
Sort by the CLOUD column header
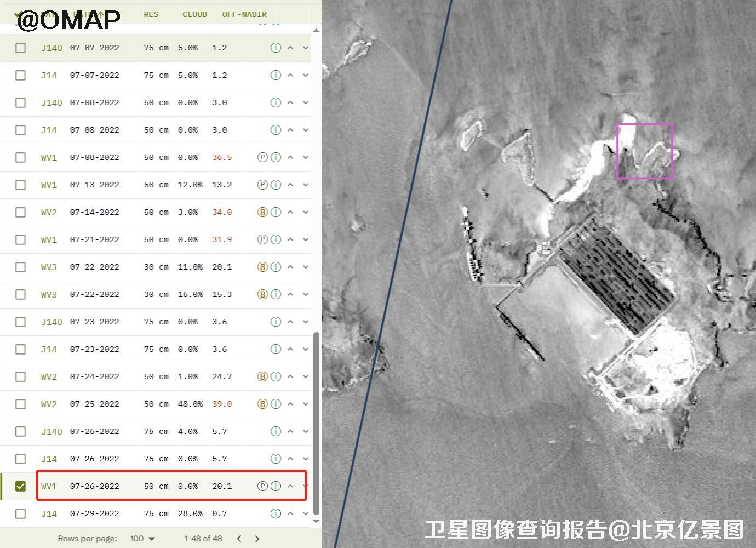[194, 14]
